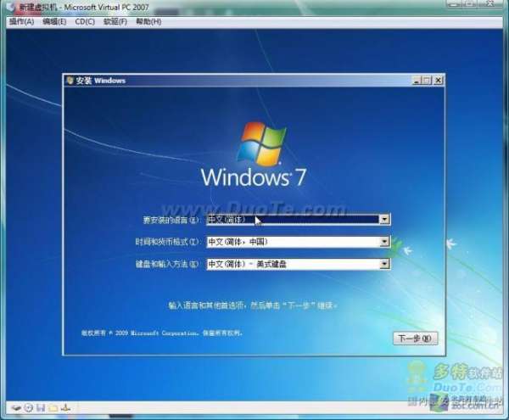Viewport: 509px width, 420px height.
Task: Click the 下一步(N) button
Action: [x=415, y=339]
